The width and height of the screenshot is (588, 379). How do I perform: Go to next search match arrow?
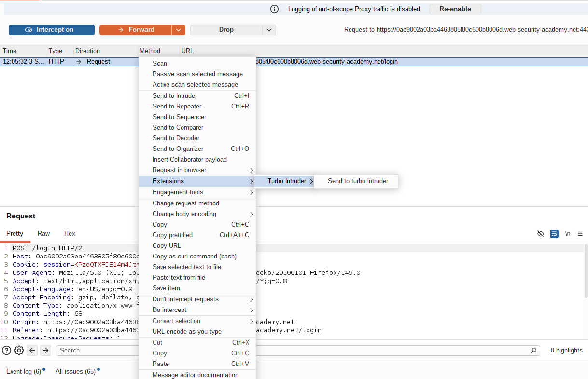coord(45,351)
